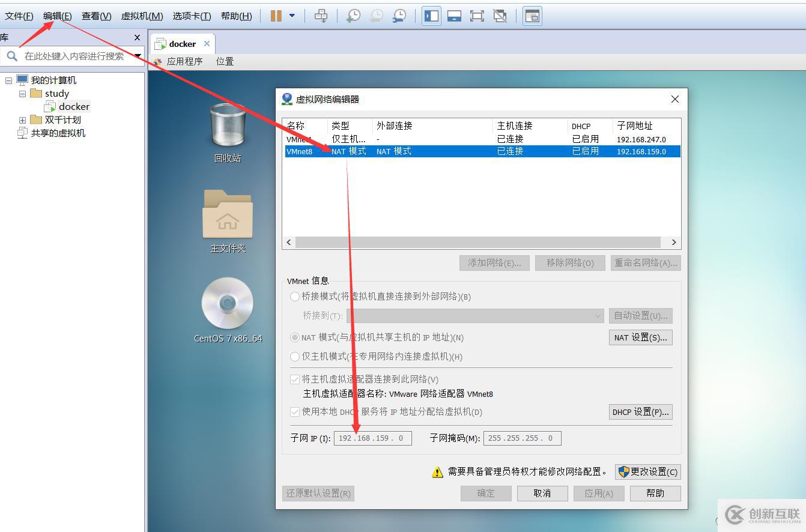Open the 查看(V) menu
806x532 pixels.
(x=97, y=16)
